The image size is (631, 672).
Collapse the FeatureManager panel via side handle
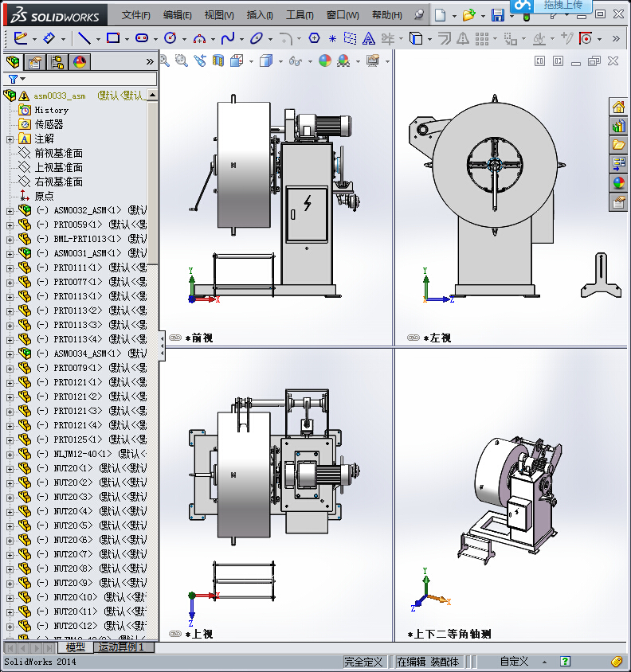[163, 346]
